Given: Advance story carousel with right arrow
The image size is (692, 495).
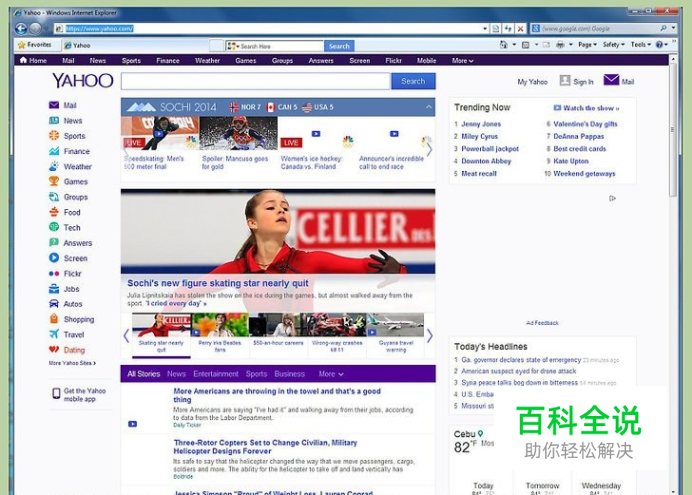Looking at the screenshot, I should (x=430, y=336).
